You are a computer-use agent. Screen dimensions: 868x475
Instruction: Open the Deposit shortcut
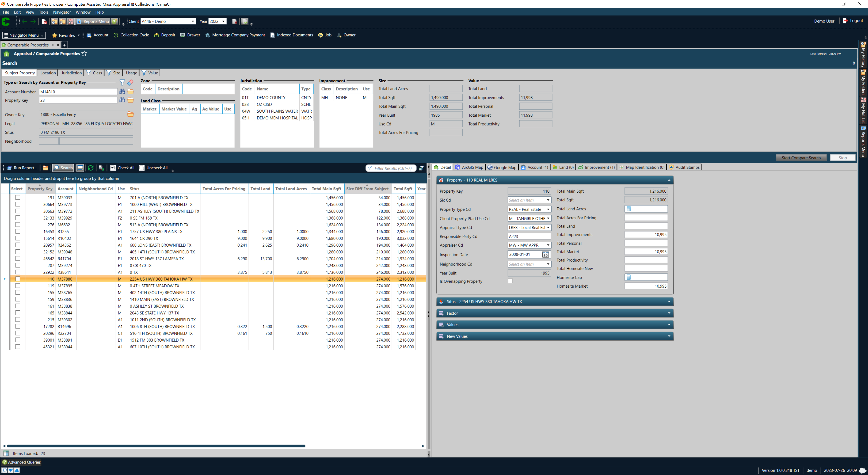pyautogui.click(x=165, y=35)
